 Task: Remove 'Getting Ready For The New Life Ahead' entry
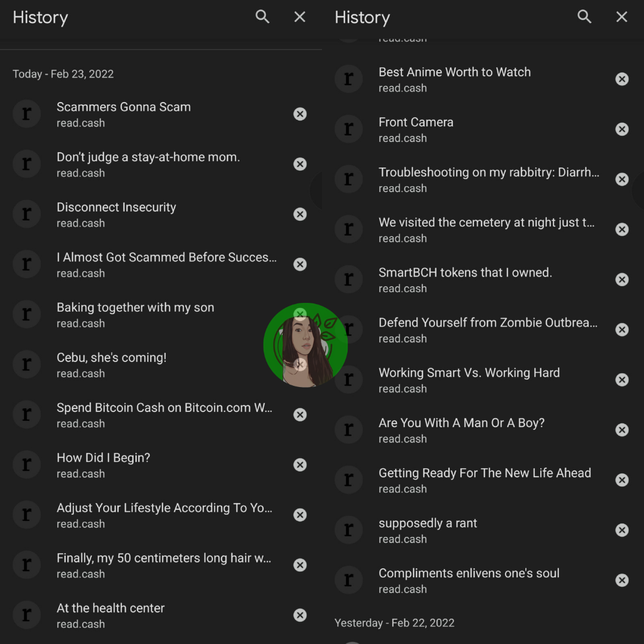coord(622,479)
